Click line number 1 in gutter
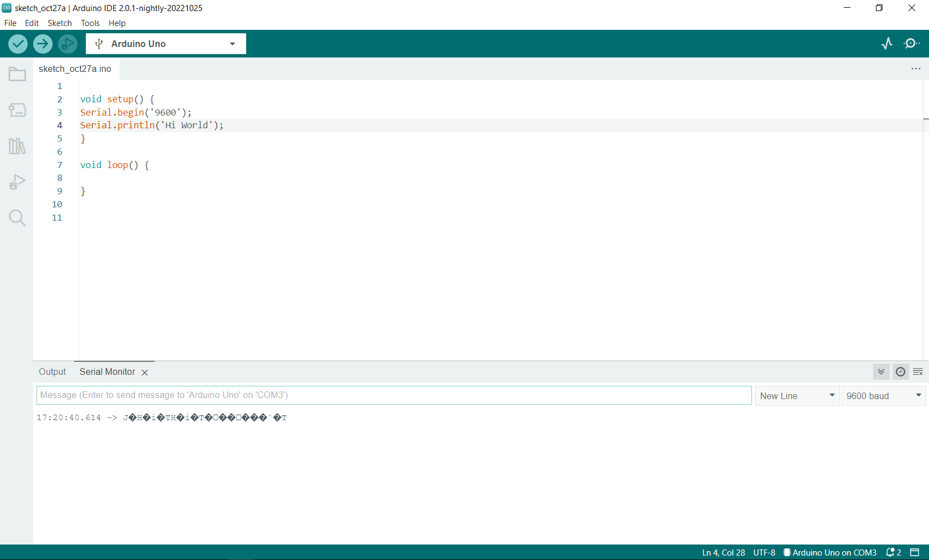Image resolution: width=929 pixels, height=560 pixels. click(60, 86)
